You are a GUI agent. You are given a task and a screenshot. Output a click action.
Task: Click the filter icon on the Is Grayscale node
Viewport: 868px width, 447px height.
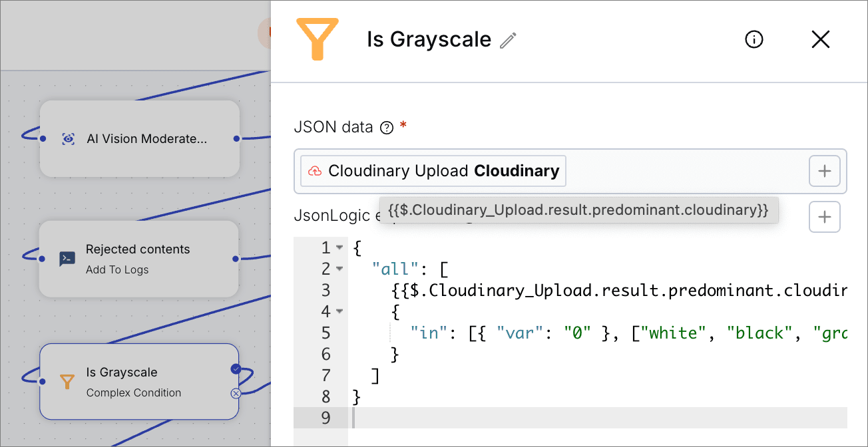67,382
